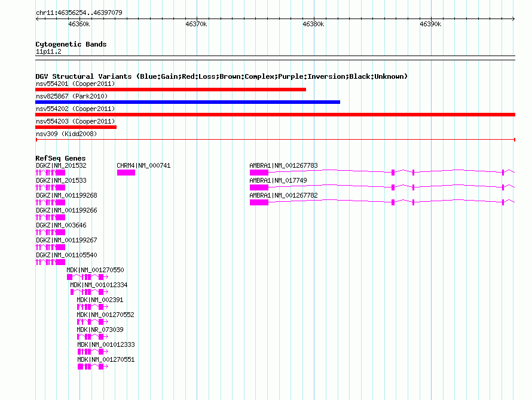Click the 11p11.2 band label
The width and height of the screenshot is (532, 400).
coord(48,51)
